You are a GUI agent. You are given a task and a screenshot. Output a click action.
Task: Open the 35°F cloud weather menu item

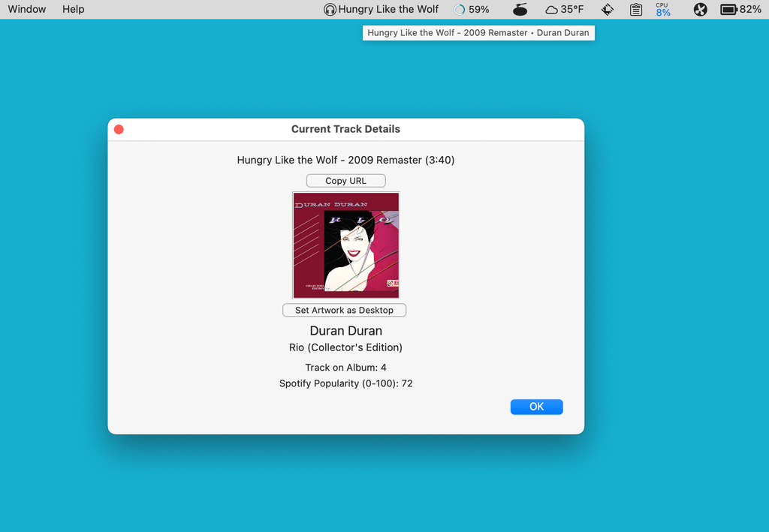point(565,9)
